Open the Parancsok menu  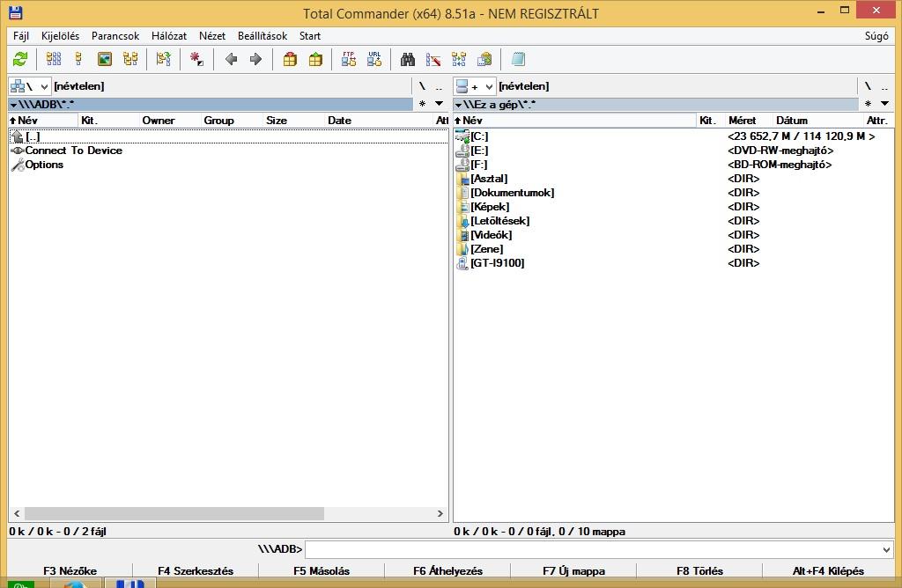coord(115,36)
